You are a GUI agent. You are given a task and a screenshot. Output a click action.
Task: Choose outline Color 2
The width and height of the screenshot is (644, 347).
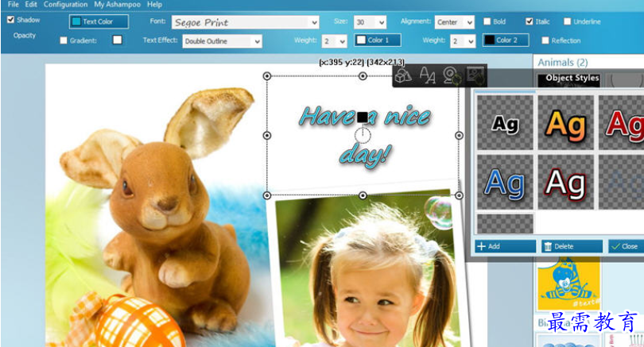(506, 40)
